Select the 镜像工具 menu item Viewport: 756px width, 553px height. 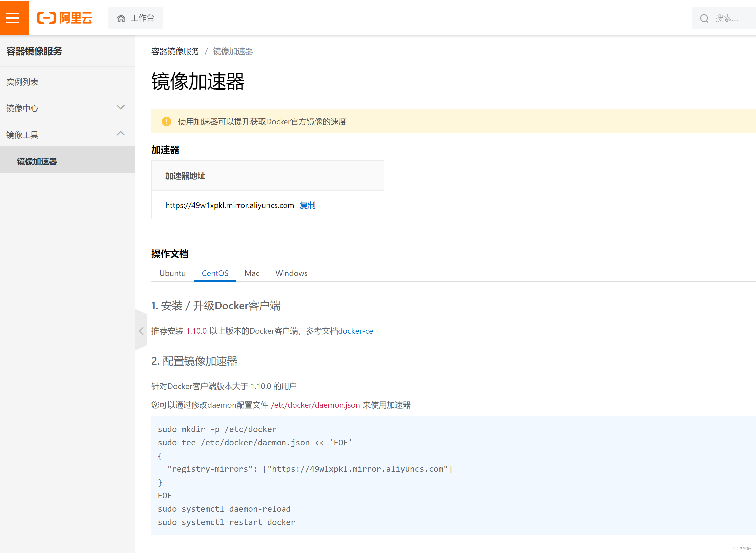click(x=68, y=134)
